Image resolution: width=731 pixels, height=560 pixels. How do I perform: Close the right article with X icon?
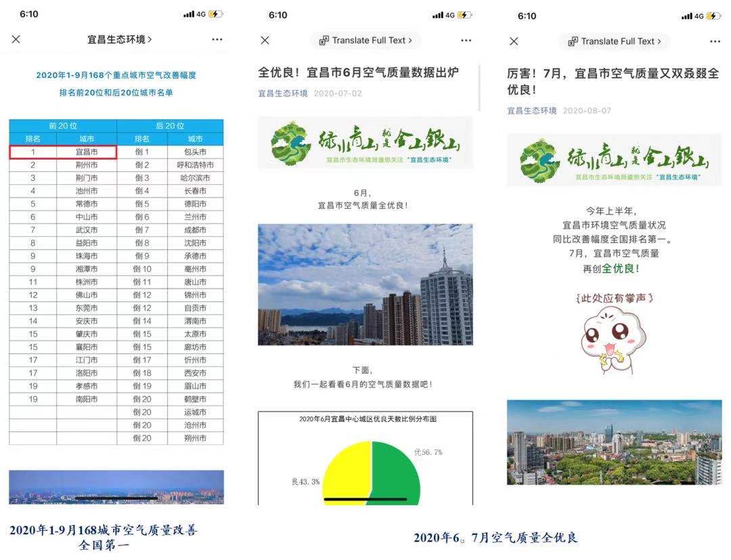(514, 41)
